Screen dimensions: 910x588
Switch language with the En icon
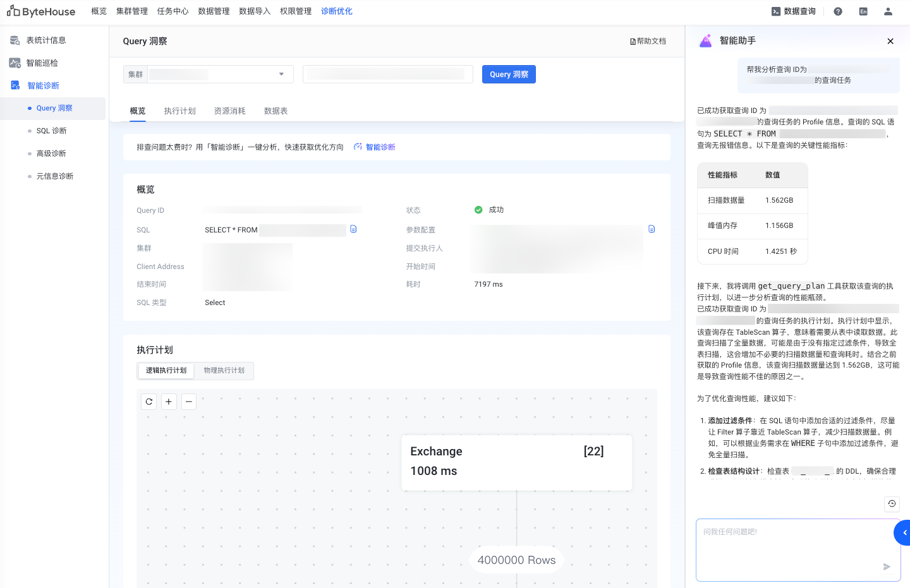(x=863, y=11)
